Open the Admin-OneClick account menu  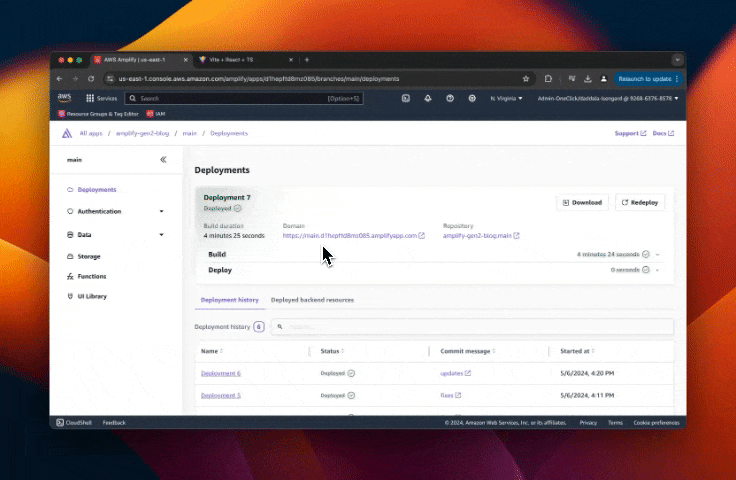click(608, 98)
